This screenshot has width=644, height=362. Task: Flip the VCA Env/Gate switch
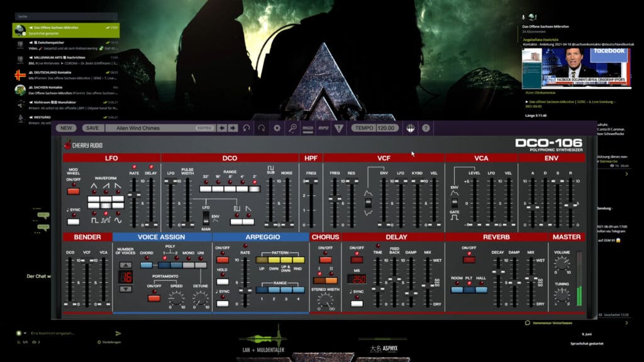455,203
